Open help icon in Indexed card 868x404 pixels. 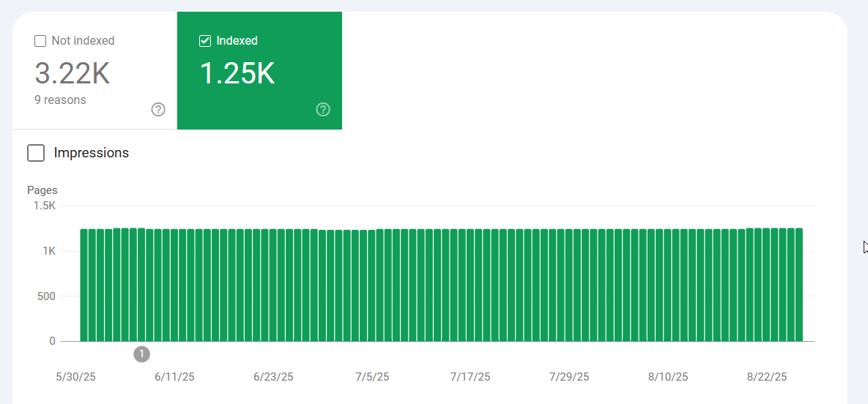(323, 110)
